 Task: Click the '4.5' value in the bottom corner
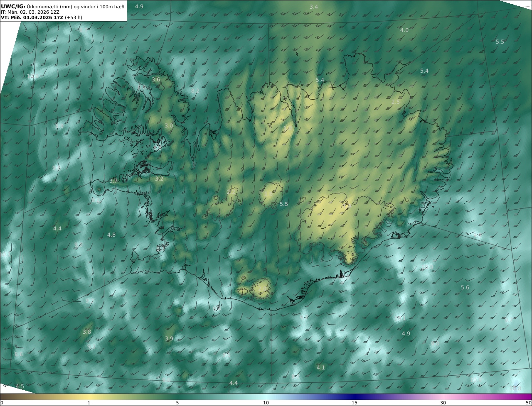click(20, 386)
